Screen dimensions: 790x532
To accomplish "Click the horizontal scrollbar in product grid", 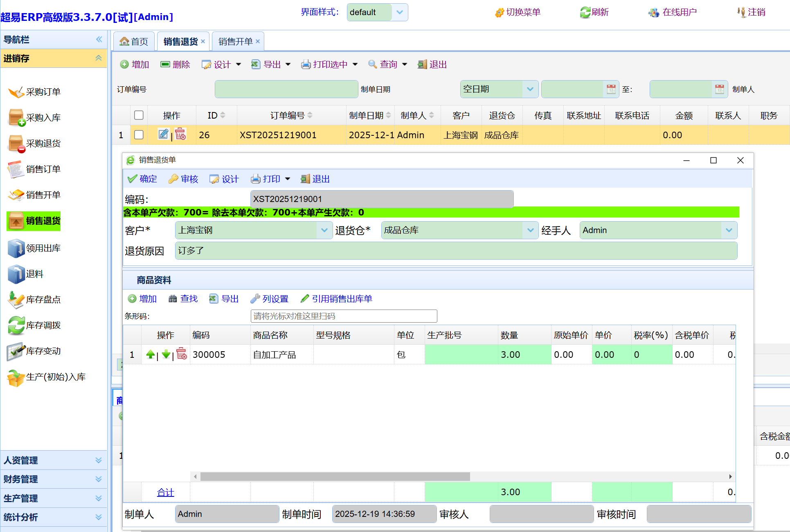I will (335, 477).
